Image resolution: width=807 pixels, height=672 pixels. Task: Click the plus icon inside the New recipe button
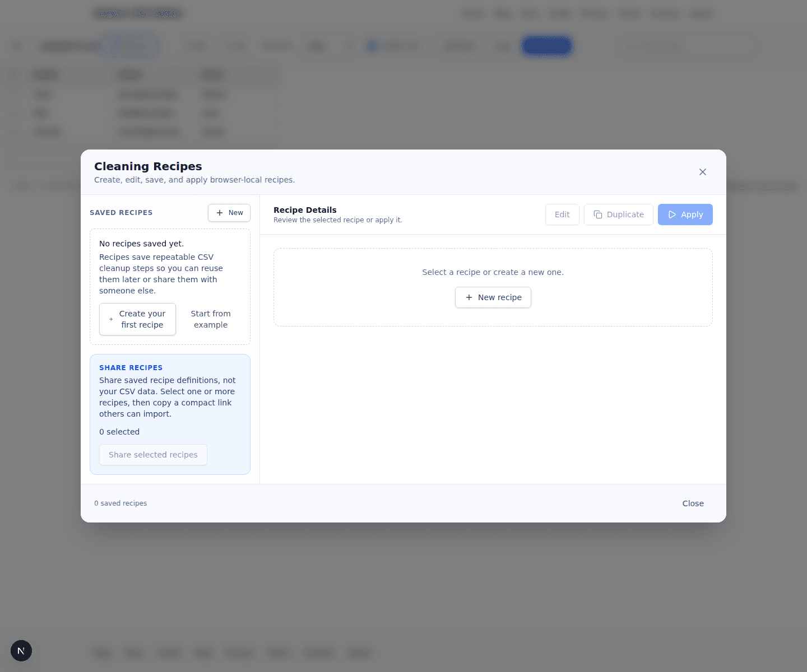pyautogui.click(x=470, y=297)
